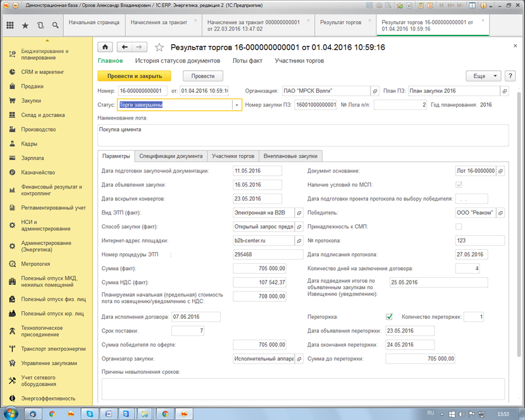The width and height of the screenshot is (525, 420).
Task: Open the sections menu grid icon
Action: tap(10, 26)
